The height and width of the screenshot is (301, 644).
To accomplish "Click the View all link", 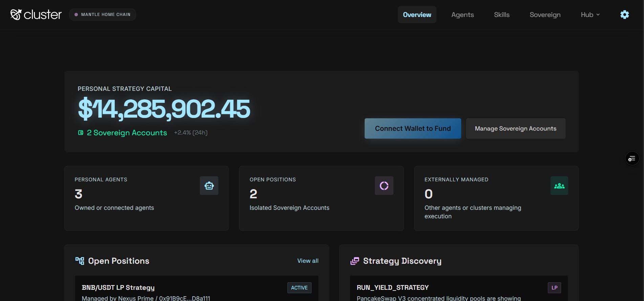I will 308,261.
